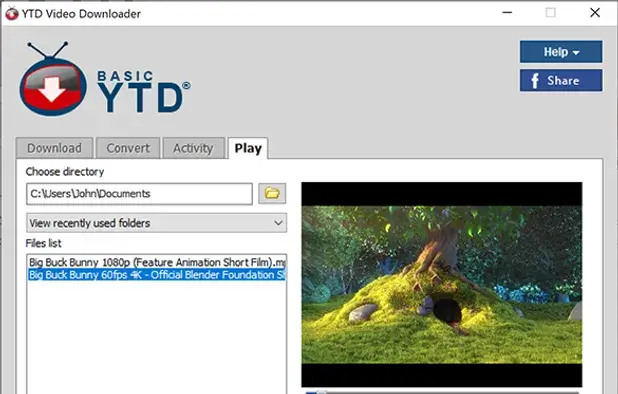The width and height of the screenshot is (618, 394).
Task: Select Big Buck Bunny 60fps 4K file
Action: 157,275
